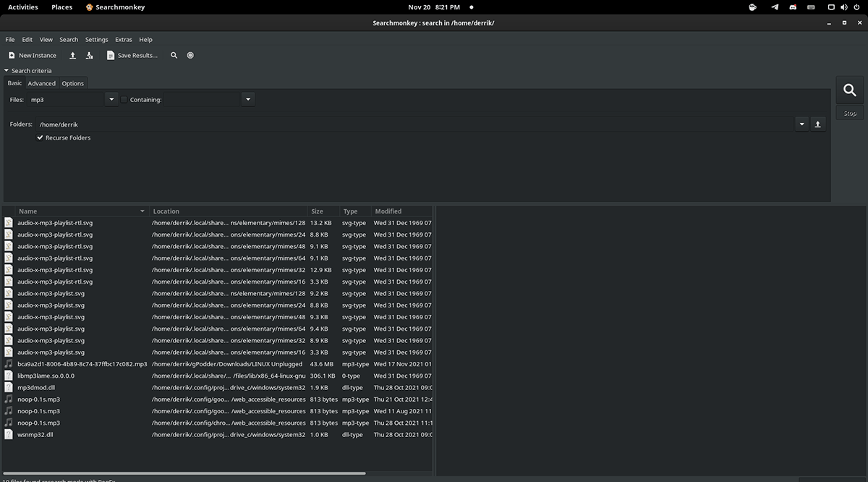Click the expand results toolbar icon
Image resolution: width=868 pixels, height=482 pixels.
pyautogui.click(x=72, y=55)
